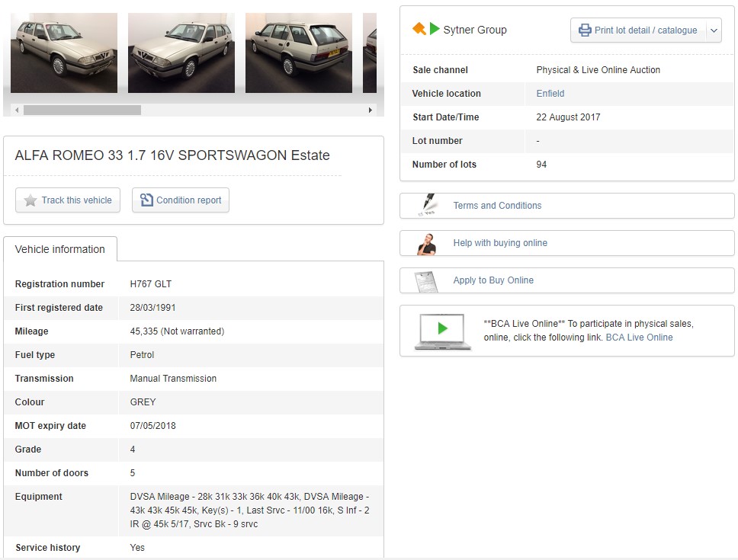This screenshot has height=560, width=738.
Task: Click the green arrow beside Sytner Group
Action: 435,29
